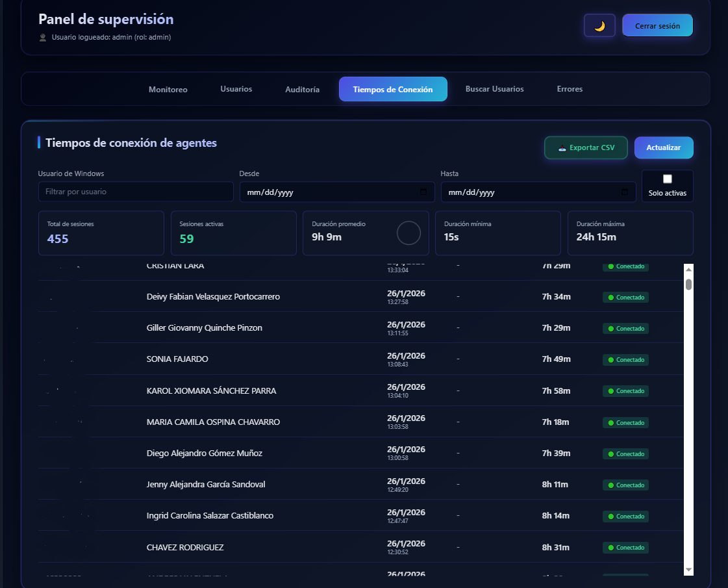Select the Auditoría tab
The width and height of the screenshot is (728, 588).
click(302, 89)
